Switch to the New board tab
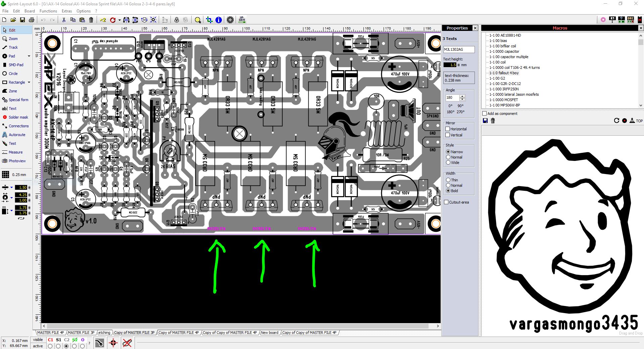Screen dimensions: 644x349 point(269,333)
